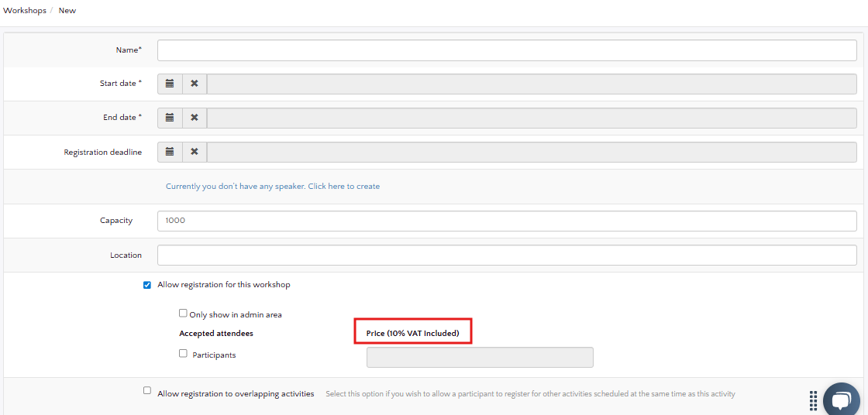Open the End date calendar picker
Image resolution: width=868 pixels, height=415 pixels.
[x=170, y=118]
